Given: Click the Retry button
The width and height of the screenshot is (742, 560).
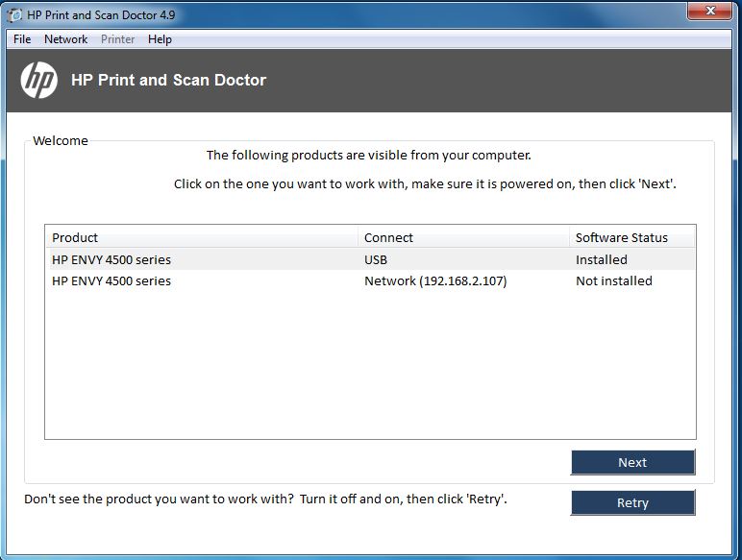Looking at the screenshot, I should pos(632,502).
